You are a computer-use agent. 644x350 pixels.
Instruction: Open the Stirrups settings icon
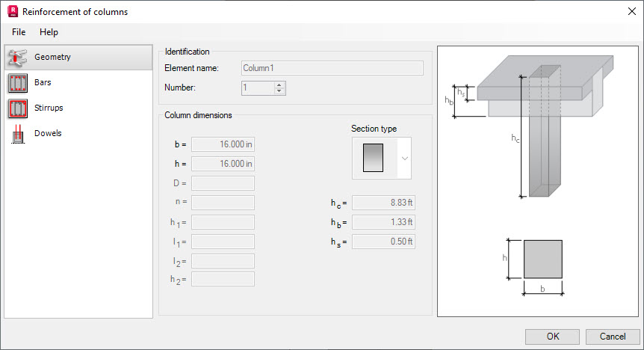17,108
